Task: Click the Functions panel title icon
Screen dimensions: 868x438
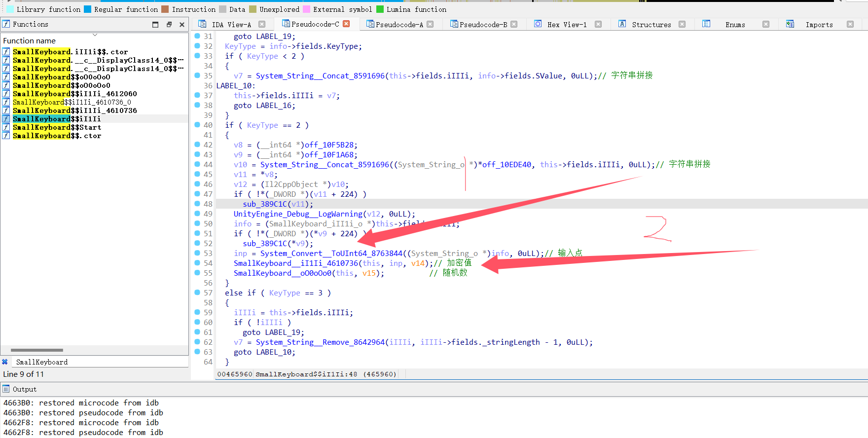Action: tap(6, 24)
